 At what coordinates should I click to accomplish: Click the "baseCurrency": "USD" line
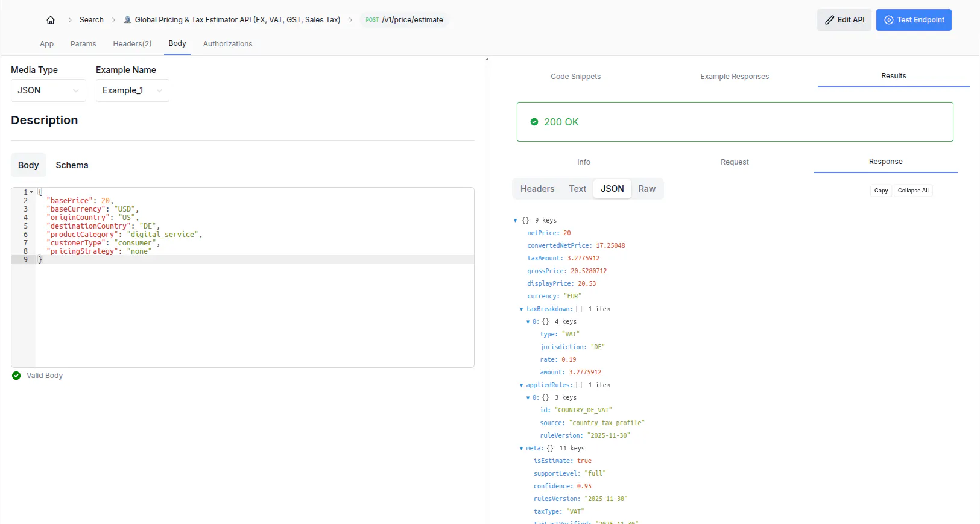point(93,209)
